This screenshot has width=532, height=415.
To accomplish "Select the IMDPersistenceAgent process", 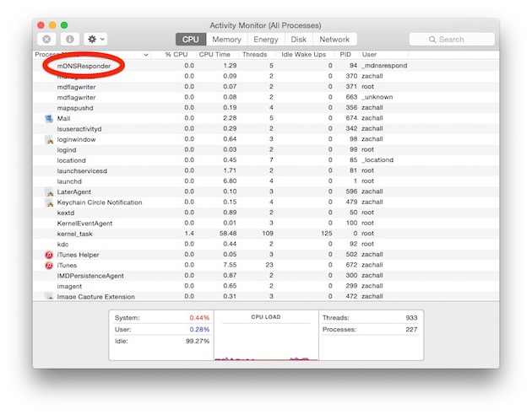I will (x=90, y=276).
